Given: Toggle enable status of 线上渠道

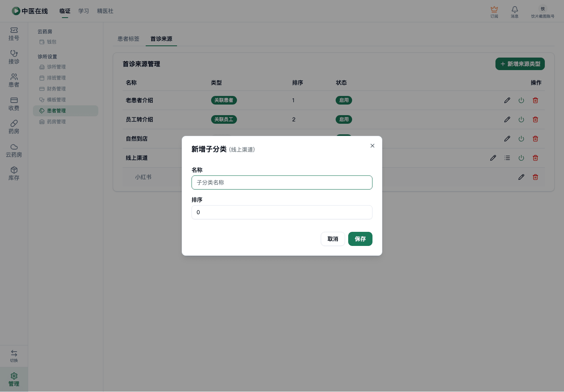Looking at the screenshot, I should (521, 158).
